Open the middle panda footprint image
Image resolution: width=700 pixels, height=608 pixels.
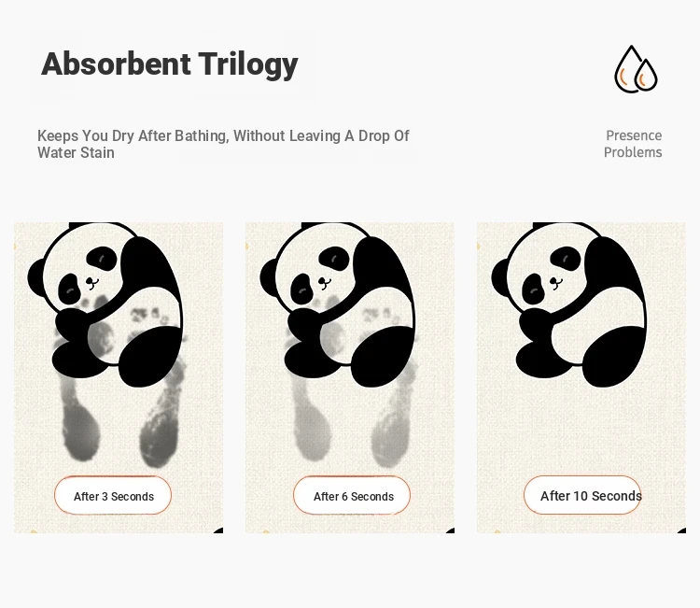(350, 377)
